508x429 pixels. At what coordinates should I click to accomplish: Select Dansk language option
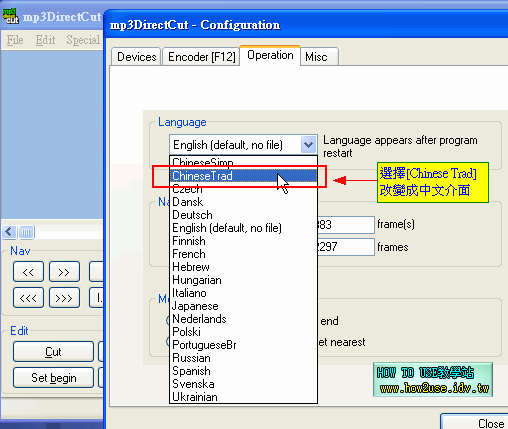click(x=243, y=202)
